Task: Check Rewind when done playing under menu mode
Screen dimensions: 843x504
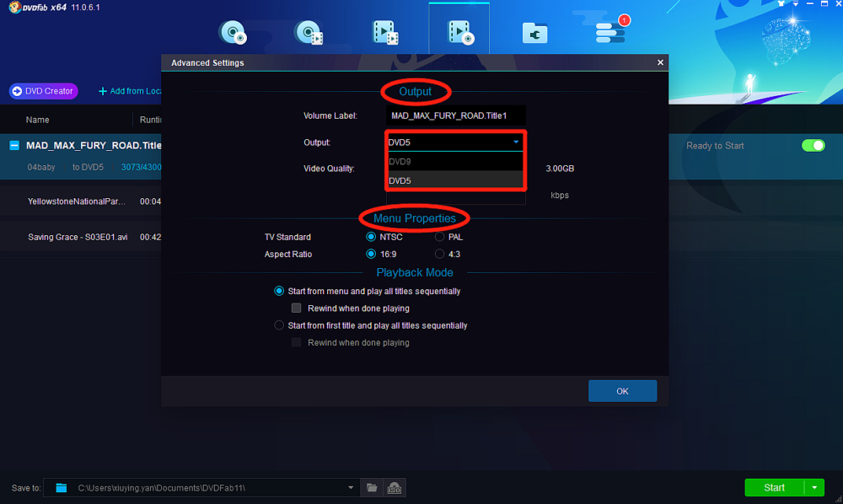Action: (x=296, y=308)
